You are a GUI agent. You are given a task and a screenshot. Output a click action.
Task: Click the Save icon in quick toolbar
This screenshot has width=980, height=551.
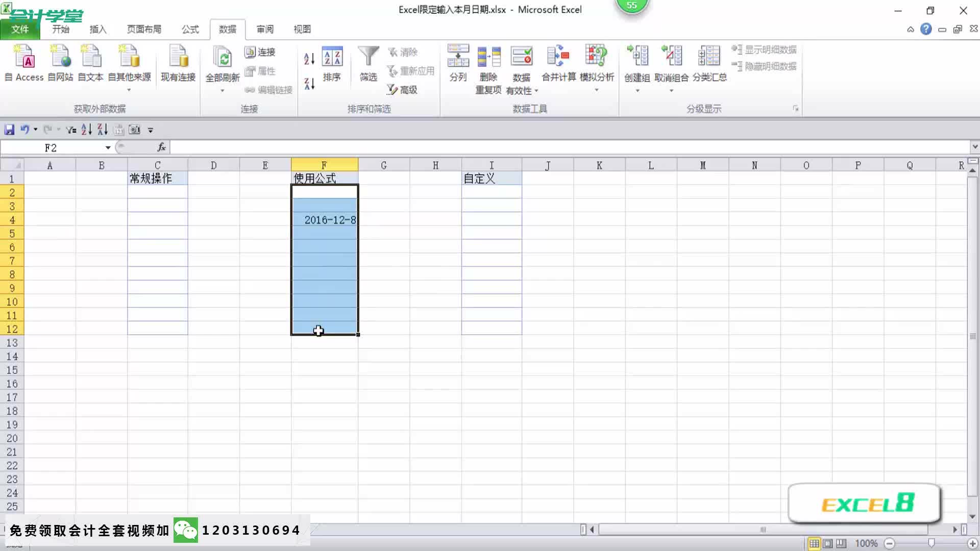(9, 130)
